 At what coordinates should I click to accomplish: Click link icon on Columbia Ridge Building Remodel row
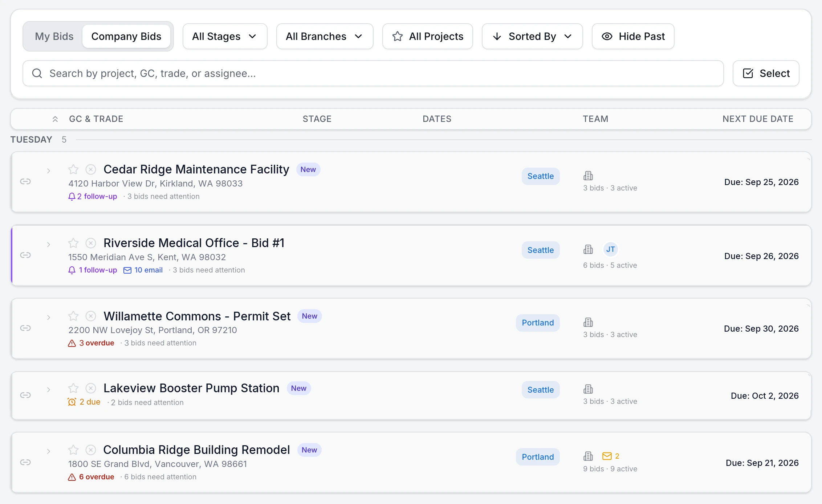point(25,462)
